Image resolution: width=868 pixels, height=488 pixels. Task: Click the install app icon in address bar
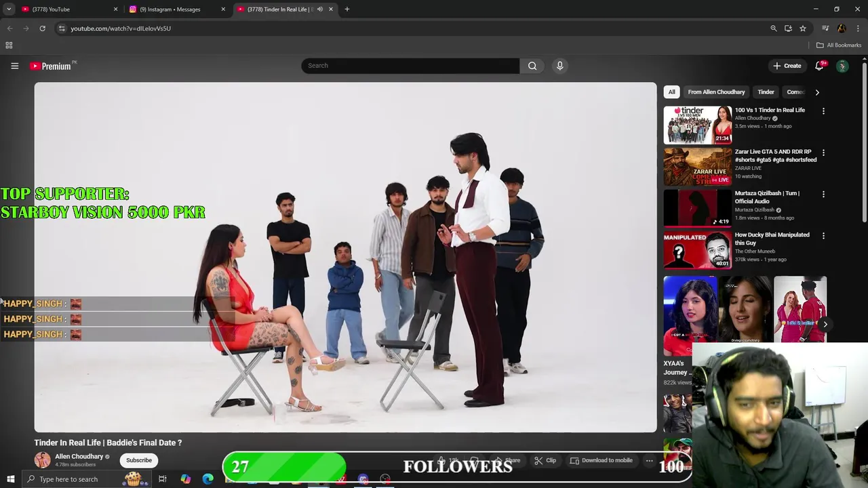pos(788,28)
